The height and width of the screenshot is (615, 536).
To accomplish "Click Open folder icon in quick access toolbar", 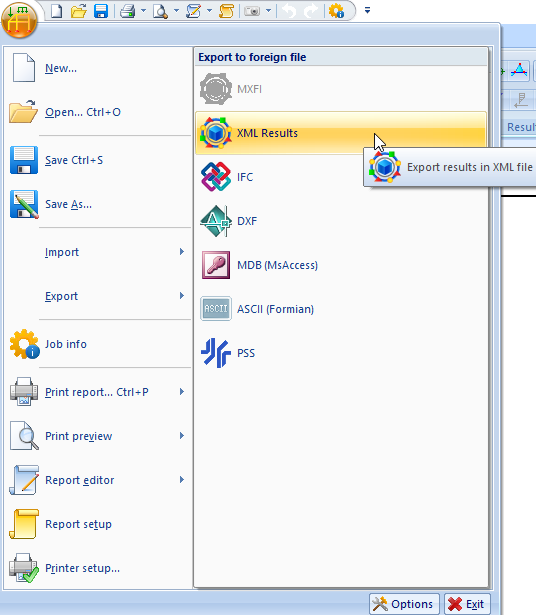I will [x=78, y=11].
